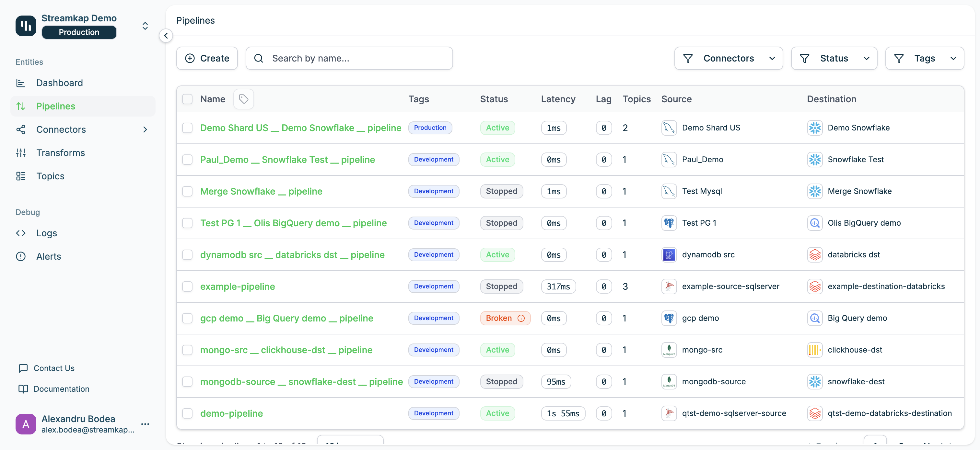This screenshot has height=450, width=980.
Task: Collapse the sidebar with the arrow button
Action: [x=166, y=36]
